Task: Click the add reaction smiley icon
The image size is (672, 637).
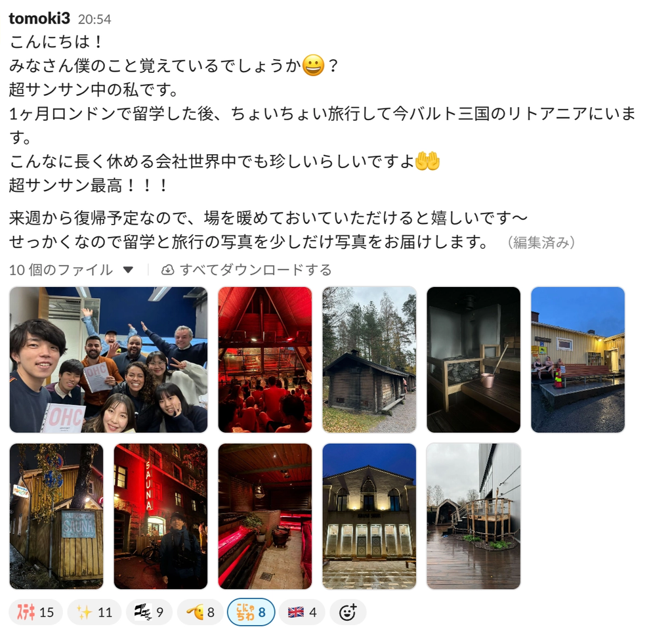Action: click(348, 612)
